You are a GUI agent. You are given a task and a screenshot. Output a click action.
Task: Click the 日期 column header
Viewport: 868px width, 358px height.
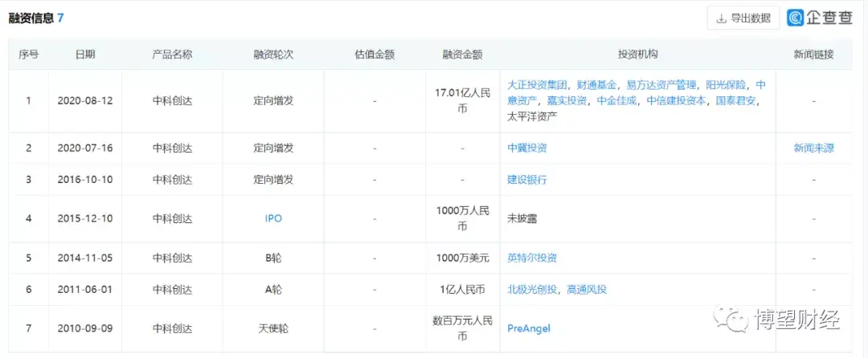click(x=85, y=55)
